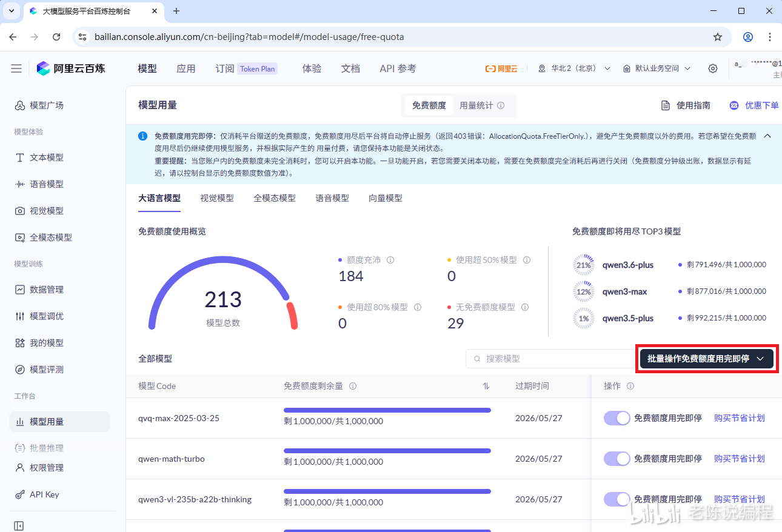The width and height of the screenshot is (782, 532).
Task: Sort by 免费额度剩余量 using the sort arrows
Action: (486, 386)
